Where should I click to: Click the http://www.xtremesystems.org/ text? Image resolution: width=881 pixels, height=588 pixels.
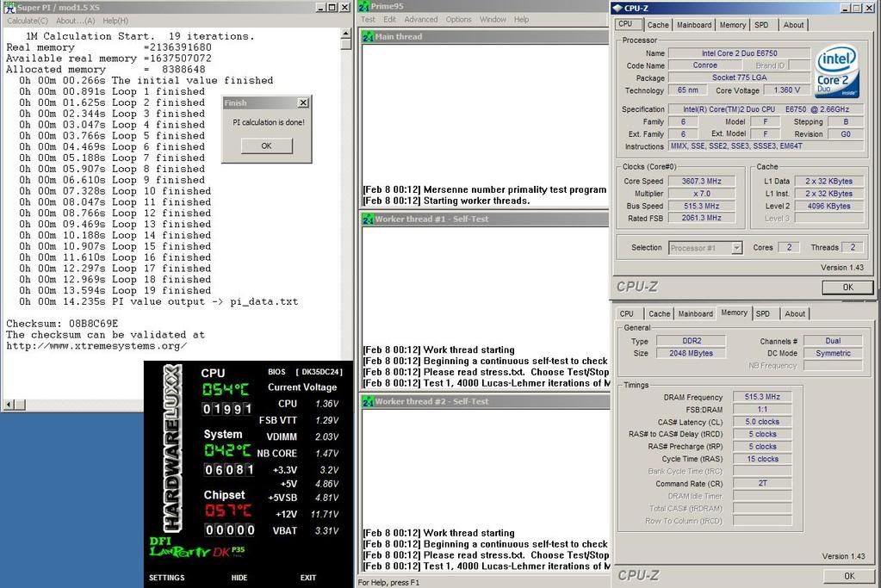click(96, 346)
